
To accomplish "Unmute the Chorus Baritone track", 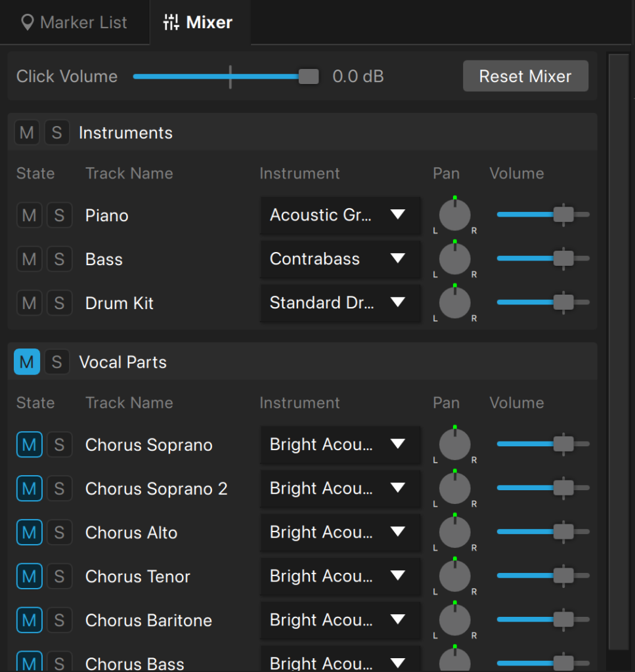I will click(29, 620).
